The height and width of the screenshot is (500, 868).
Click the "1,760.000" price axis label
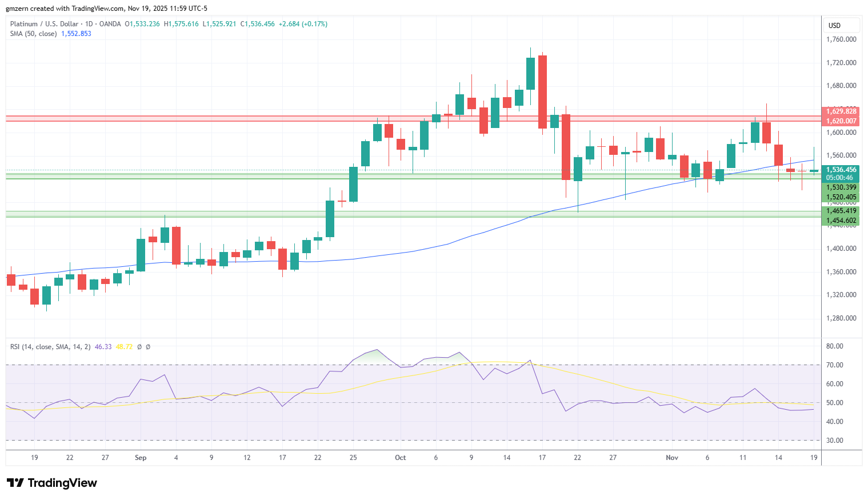click(x=841, y=39)
